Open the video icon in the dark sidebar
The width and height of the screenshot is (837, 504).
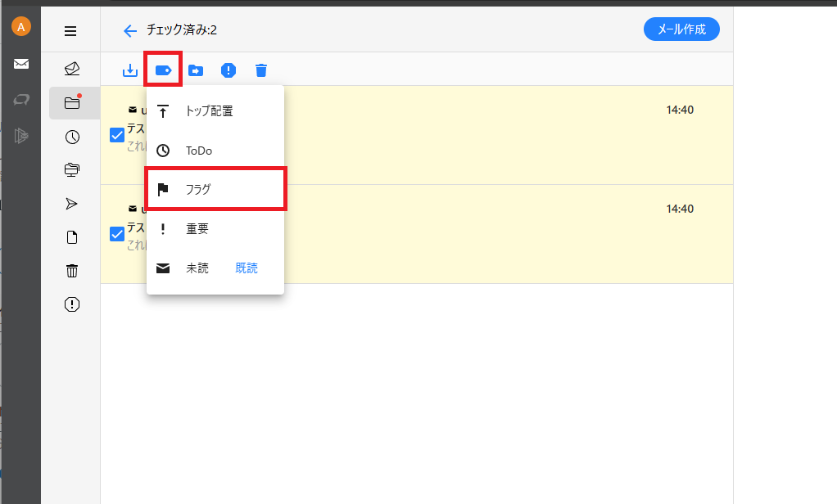pos(21,136)
